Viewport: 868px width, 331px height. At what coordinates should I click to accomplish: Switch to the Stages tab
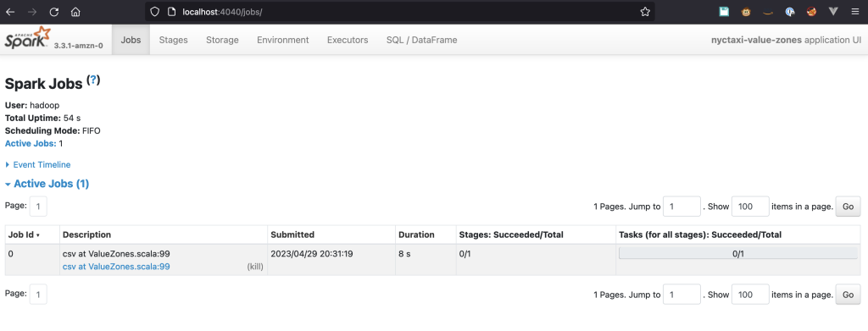pos(173,40)
